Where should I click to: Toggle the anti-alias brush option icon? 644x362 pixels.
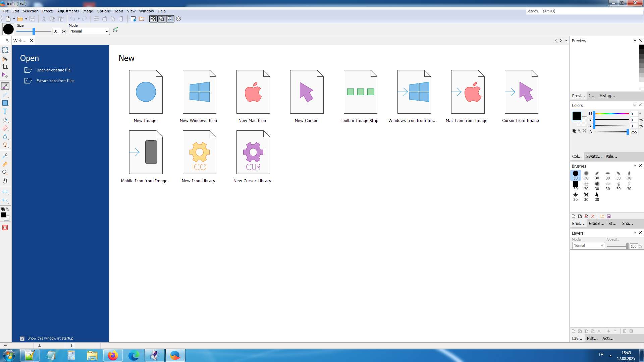click(115, 30)
